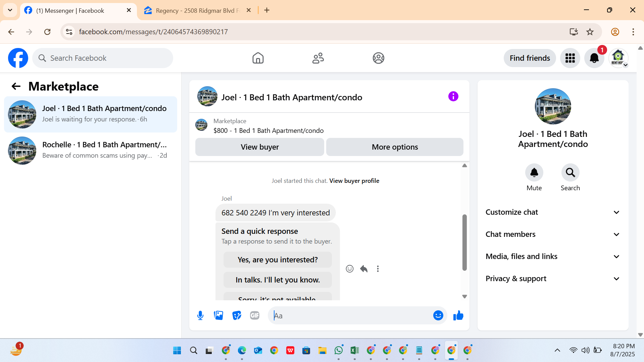Open the notifications bell
644x362 pixels.
[x=594, y=58]
